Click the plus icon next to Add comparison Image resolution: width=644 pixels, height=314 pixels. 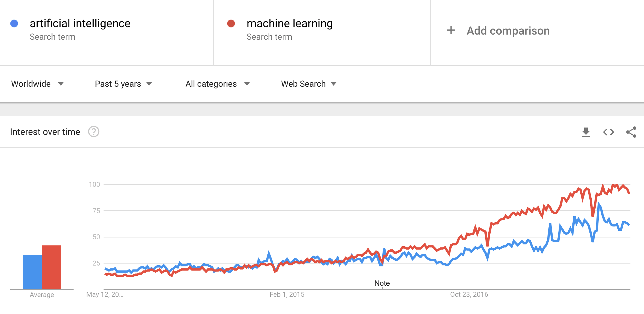(451, 30)
